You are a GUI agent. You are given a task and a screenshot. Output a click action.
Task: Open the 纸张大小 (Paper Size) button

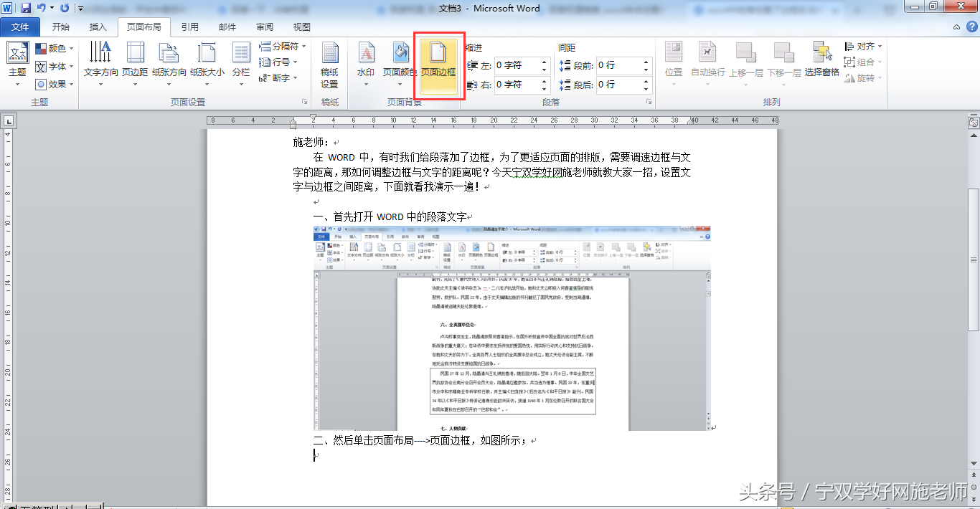click(207, 64)
